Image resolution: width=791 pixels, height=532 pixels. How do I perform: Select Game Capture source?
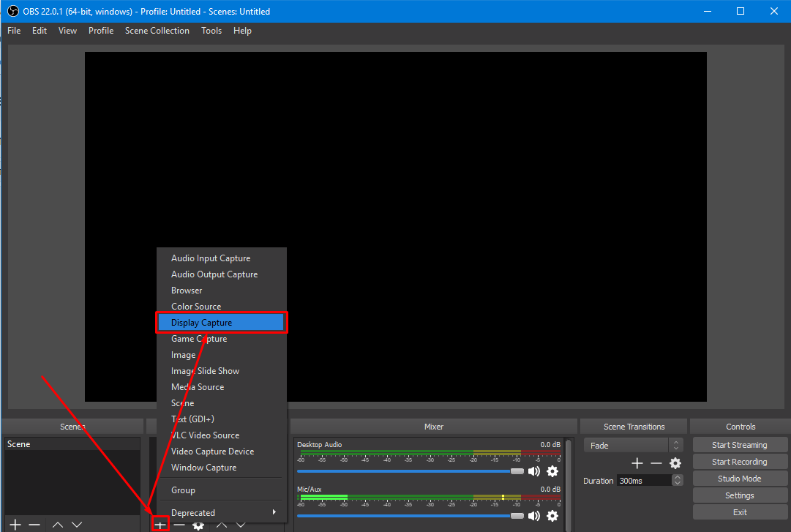click(222, 339)
